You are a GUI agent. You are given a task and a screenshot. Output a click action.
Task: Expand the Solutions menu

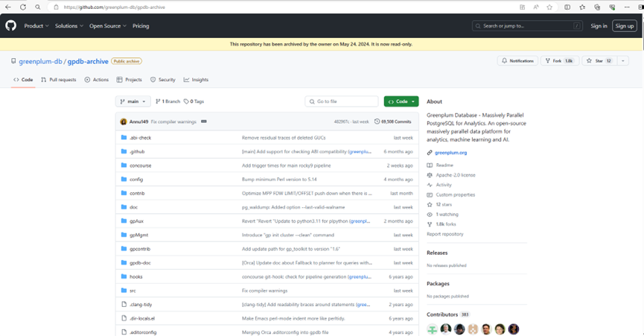pyautogui.click(x=69, y=26)
